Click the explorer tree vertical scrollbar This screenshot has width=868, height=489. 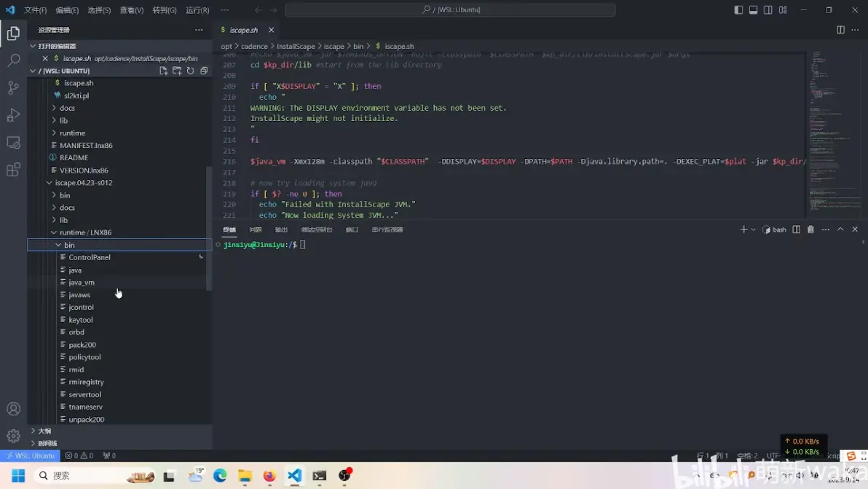(209, 228)
